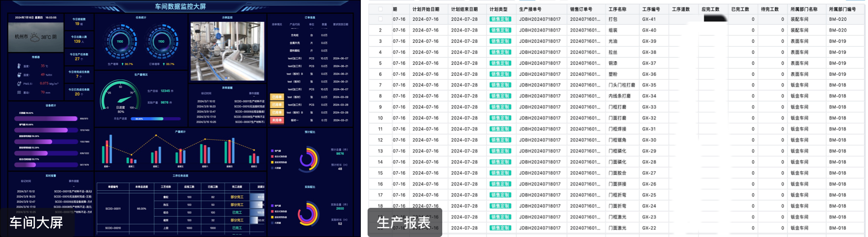Click the 储气罐 legend swatch in 预计配比
Image resolution: width=868 pixels, height=237 pixels.
tap(272, 151)
